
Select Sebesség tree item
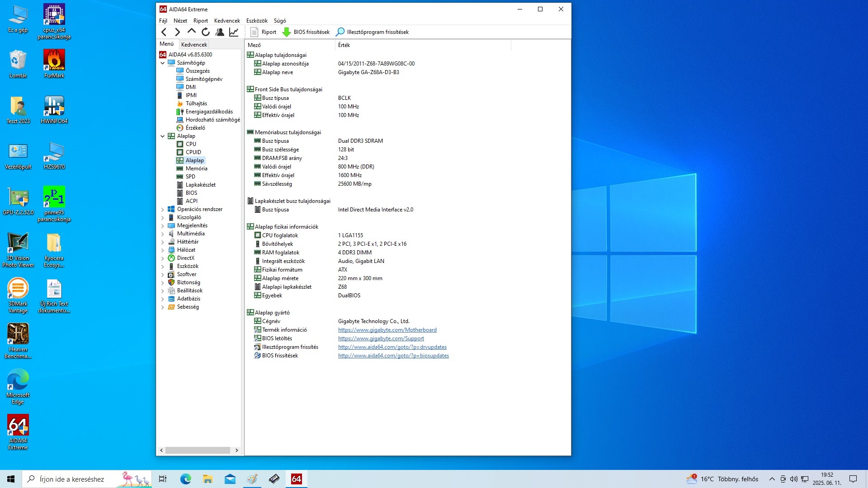click(188, 307)
